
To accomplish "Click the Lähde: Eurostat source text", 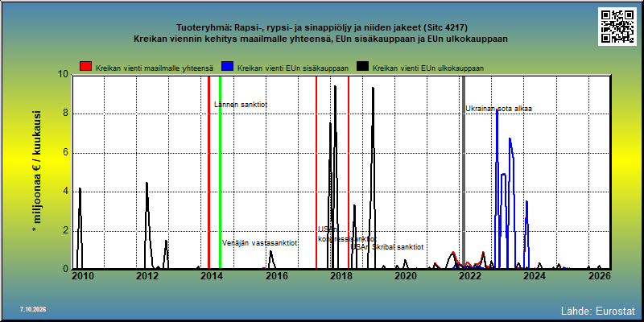I will pyautogui.click(x=598, y=310).
